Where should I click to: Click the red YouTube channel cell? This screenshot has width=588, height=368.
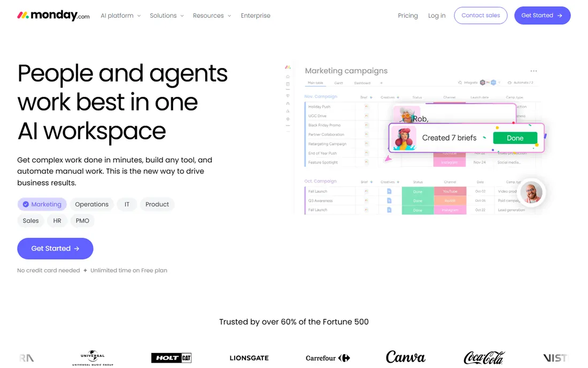pos(450,191)
